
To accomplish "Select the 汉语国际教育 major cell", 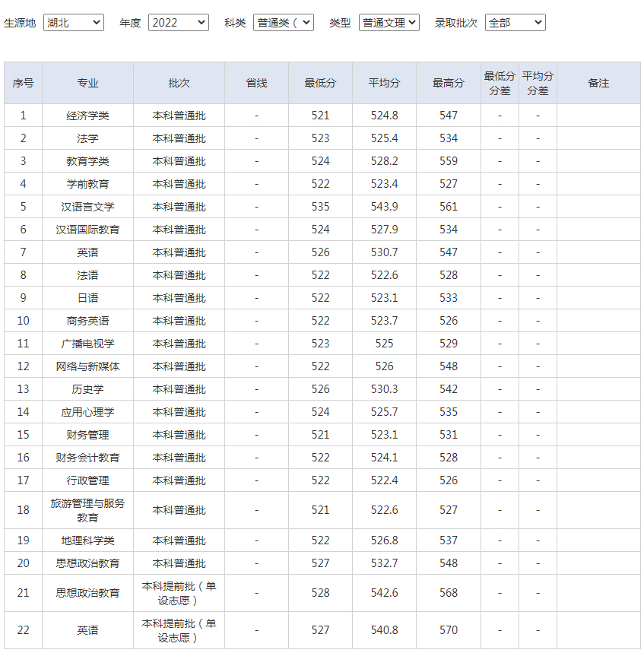I will pos(87,230).
